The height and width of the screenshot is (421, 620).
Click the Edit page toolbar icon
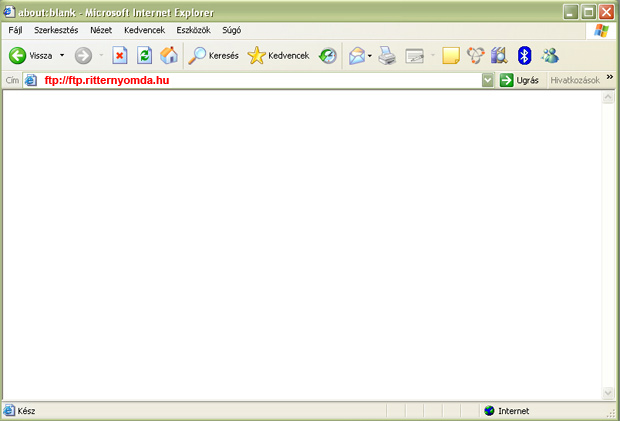click(414, 56)
